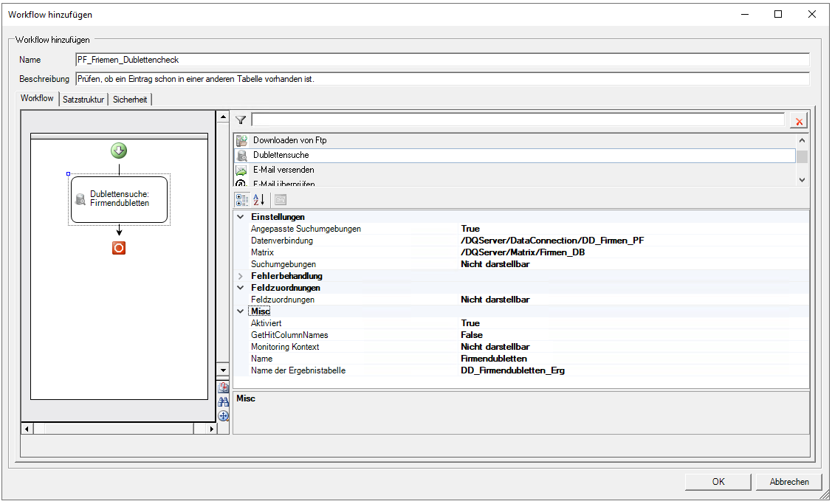Select the Aktiviert property label
The height and width of the screenshot is (504, 832).
pos(266,323)
